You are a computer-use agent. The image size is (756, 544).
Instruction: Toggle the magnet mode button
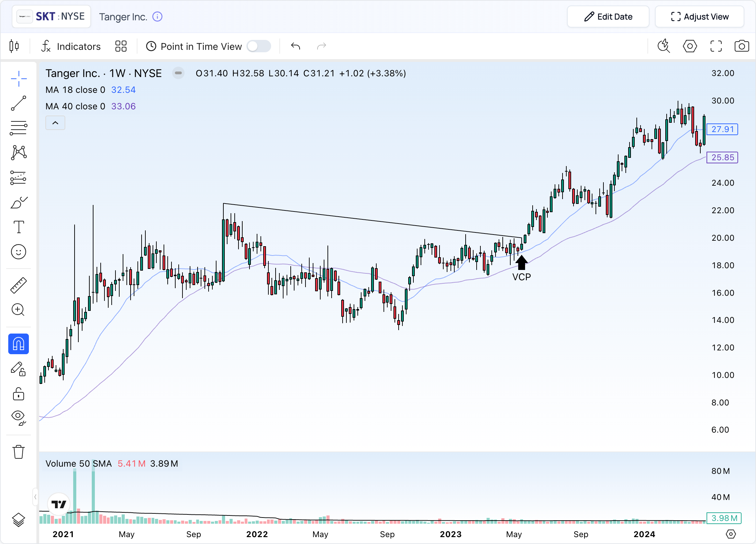click(19, 344)
